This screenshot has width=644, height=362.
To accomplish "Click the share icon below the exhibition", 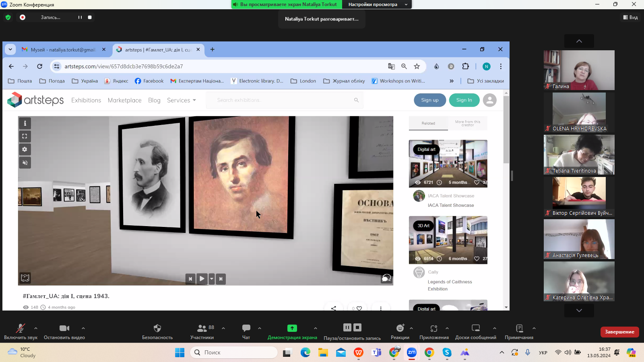I will click(334, 308).
